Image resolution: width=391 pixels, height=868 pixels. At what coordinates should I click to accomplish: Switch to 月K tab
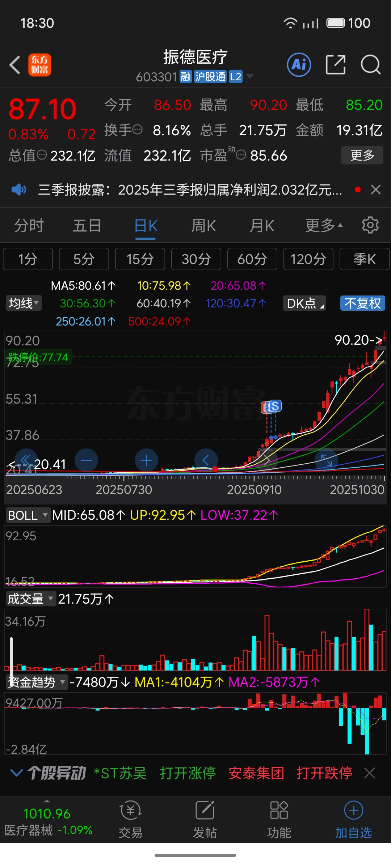coord(262,226)
